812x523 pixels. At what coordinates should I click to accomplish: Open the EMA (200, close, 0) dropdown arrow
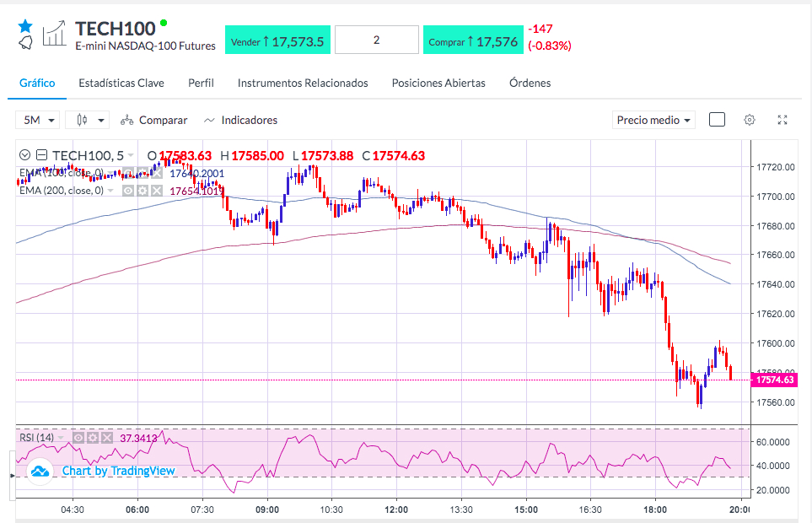coord(110,191)
